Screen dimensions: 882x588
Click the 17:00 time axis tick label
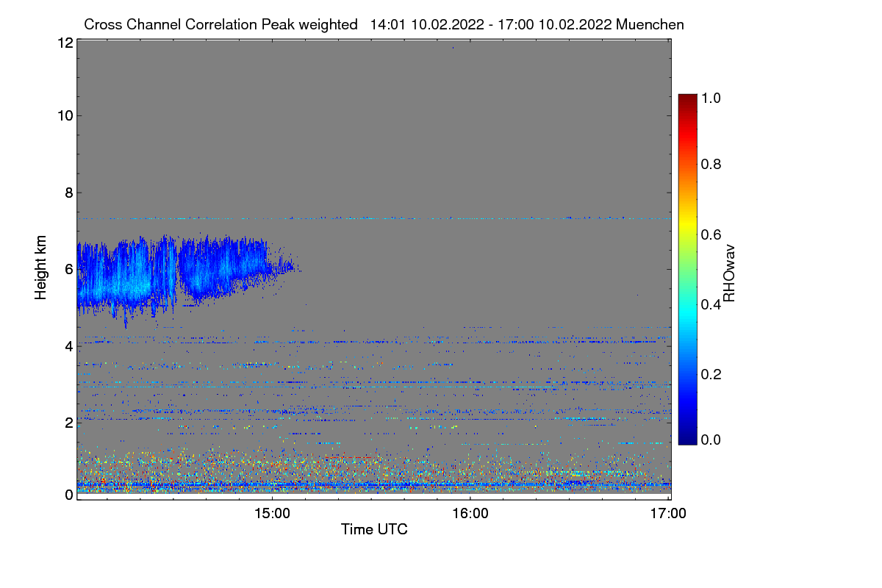click(x=668, y=514)
